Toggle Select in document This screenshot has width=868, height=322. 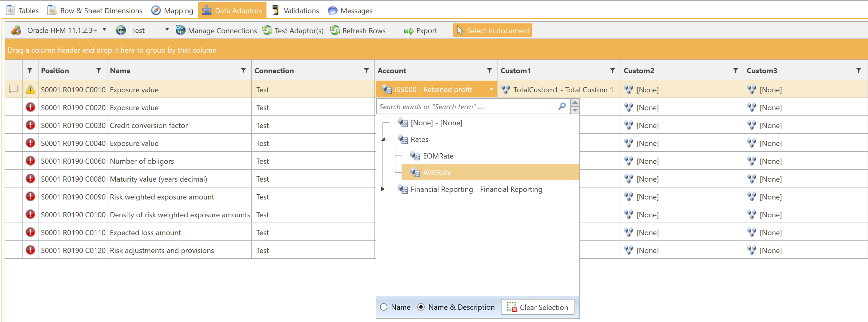pos(492,30)
